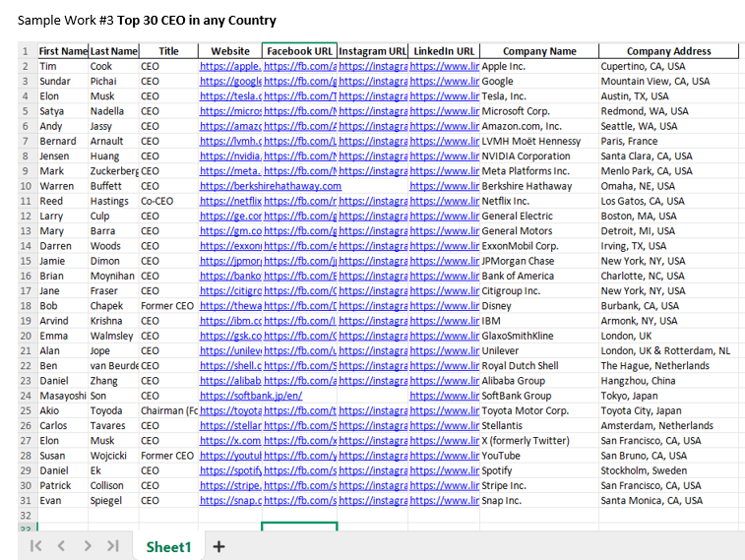Open the berkshirehathaway.com website link
The height and width of the screenshot is (560, 745).
(x=271, y=186)
